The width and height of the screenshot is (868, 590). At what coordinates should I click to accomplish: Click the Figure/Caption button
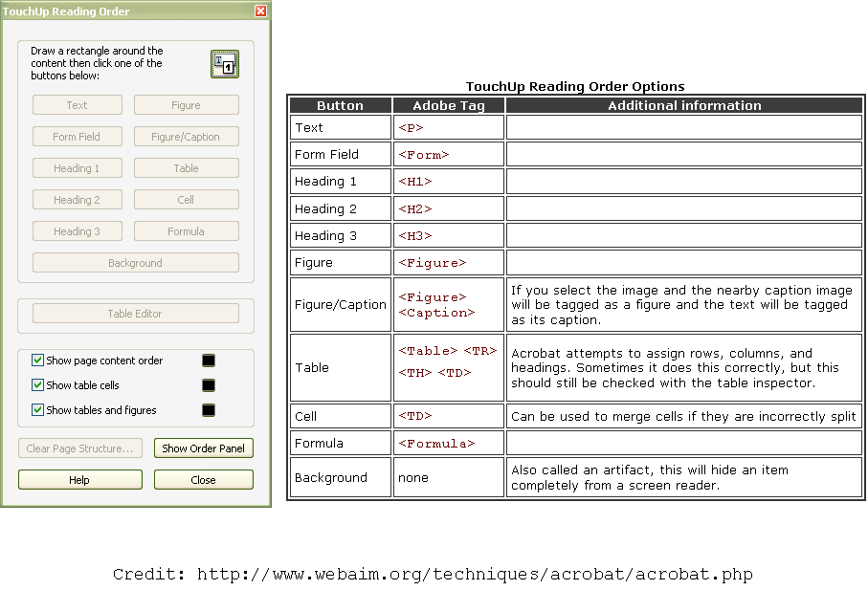(186, 137)
